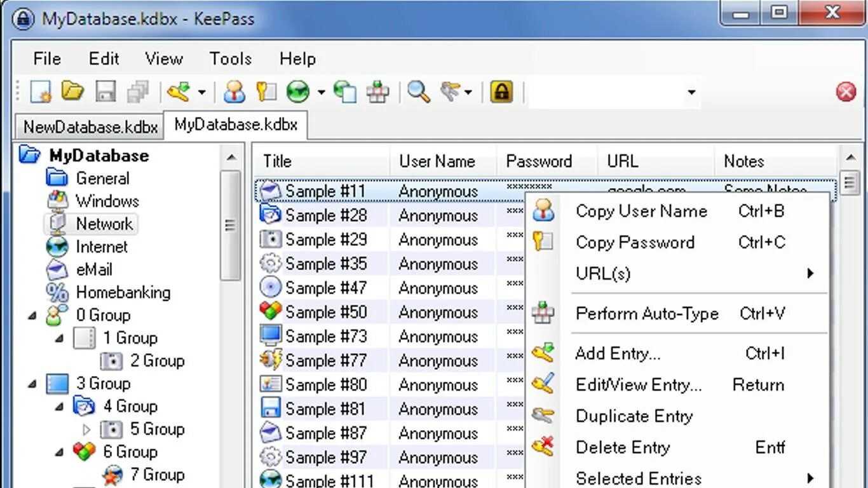Open the View menu
The width and height of the screenshot is (868, 488).
tap(163, 58)
